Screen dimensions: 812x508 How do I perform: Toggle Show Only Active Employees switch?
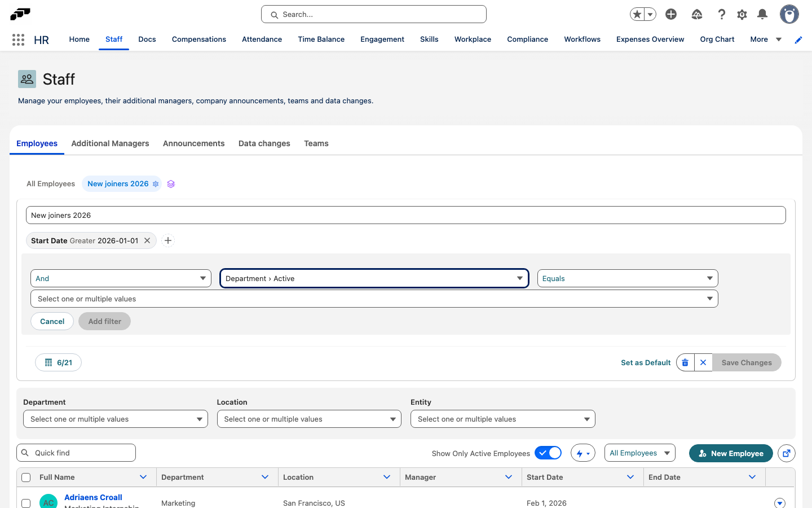[548, 453]
